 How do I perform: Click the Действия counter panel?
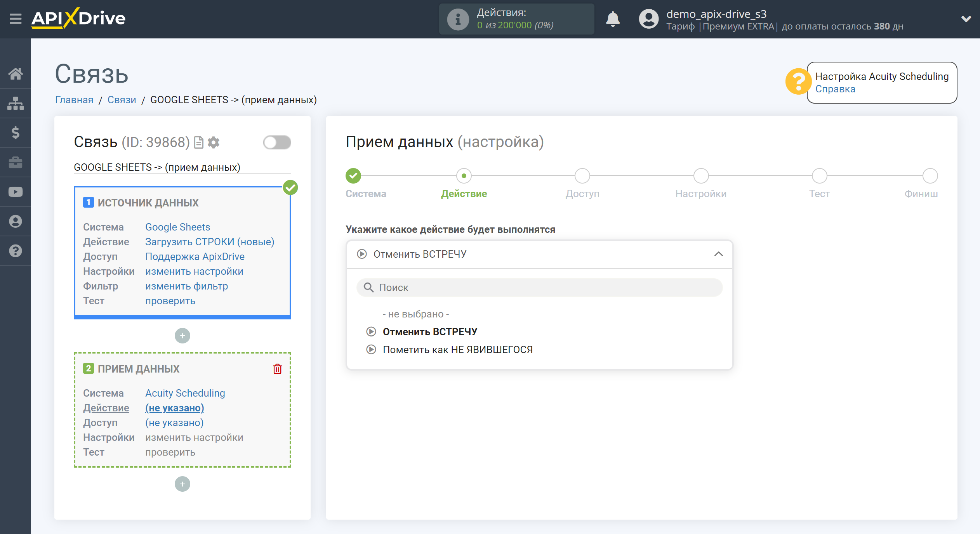click(516, 19)
